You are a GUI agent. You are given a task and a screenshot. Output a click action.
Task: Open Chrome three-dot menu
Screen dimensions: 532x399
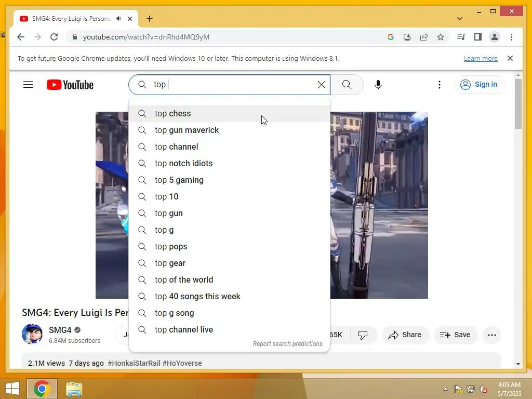pos(511,37)
